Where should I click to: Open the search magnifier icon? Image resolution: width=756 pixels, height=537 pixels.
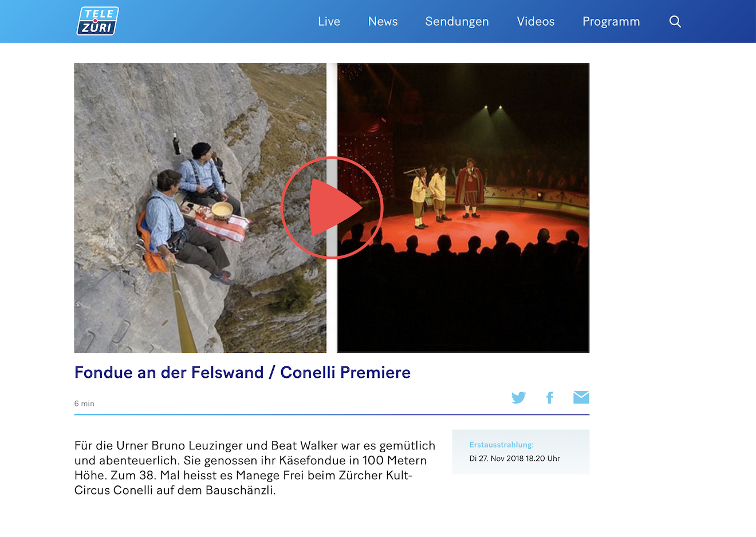(x=675, y=22)
